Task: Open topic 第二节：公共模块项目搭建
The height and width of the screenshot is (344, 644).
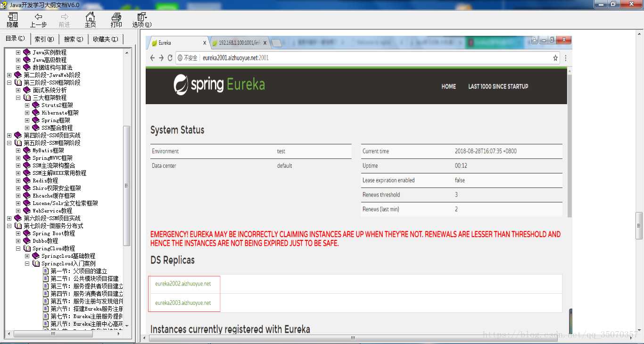Action: [x=85, y=278]
